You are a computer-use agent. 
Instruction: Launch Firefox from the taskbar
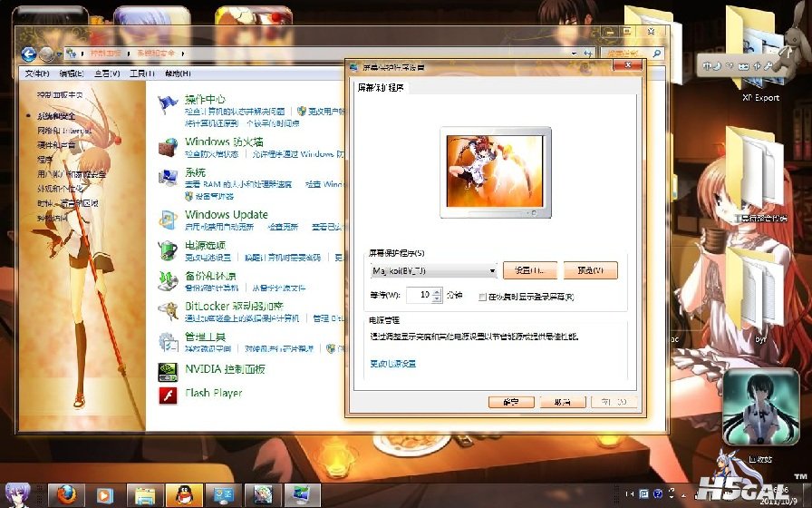pos(66,495)
